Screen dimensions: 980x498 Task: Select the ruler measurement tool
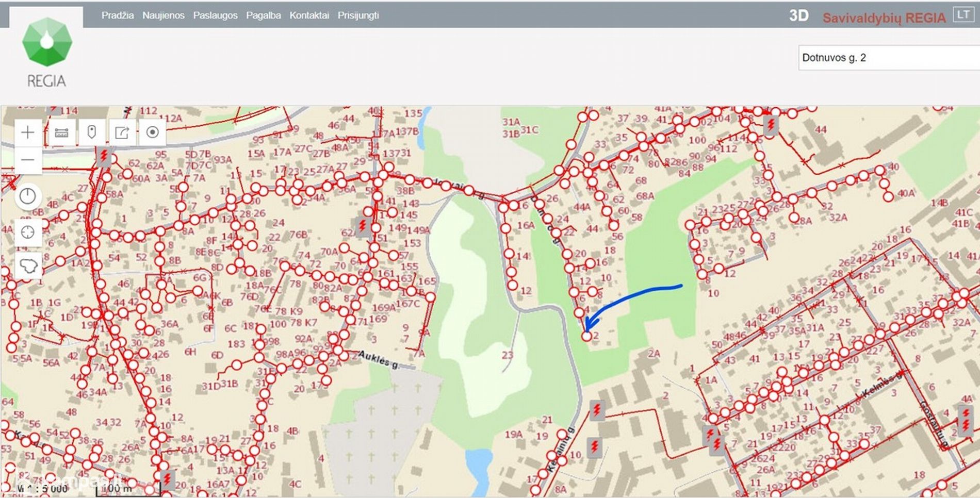point(62,132)
